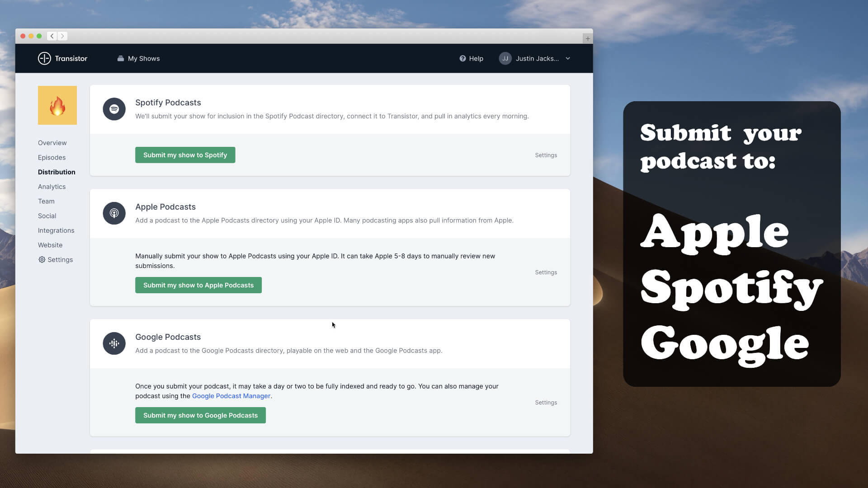Select Integrations in sidebar
This screenshot has width=868, height=488.
tap(56, 230)
